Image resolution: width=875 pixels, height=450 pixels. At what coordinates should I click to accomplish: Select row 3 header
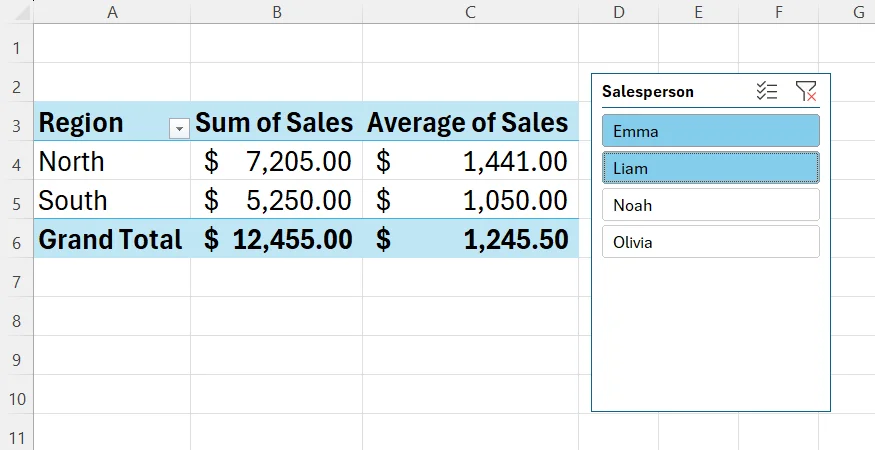tap(17, 121)
